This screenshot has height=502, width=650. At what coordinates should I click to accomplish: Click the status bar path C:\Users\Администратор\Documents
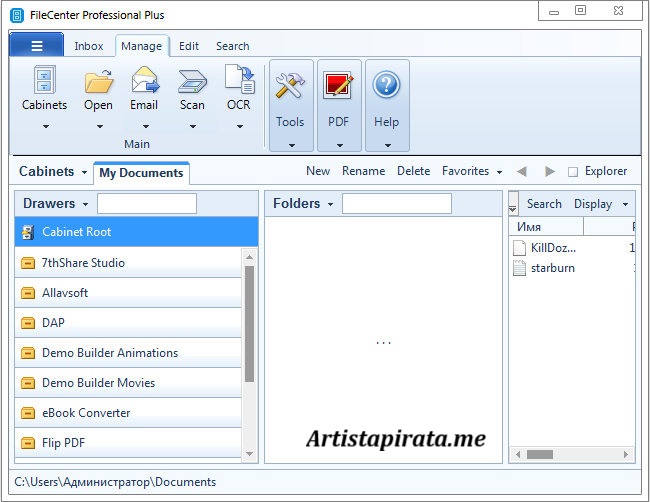(x=115, y=482)
